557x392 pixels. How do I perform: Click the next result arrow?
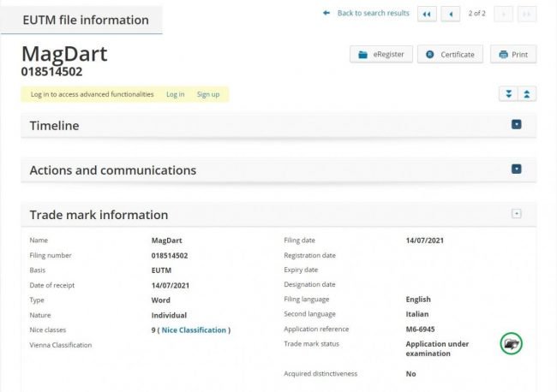click(x=503, y=15)
